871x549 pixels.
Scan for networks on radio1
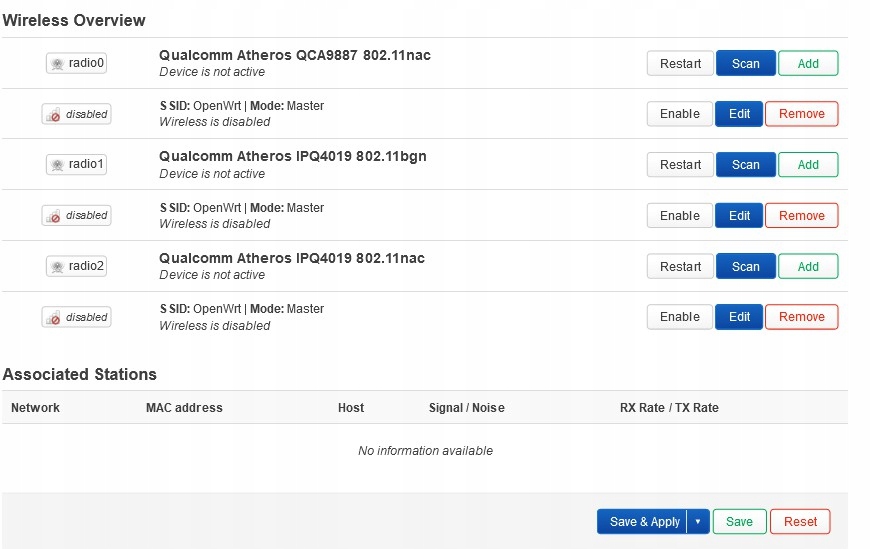click(745, 164)
